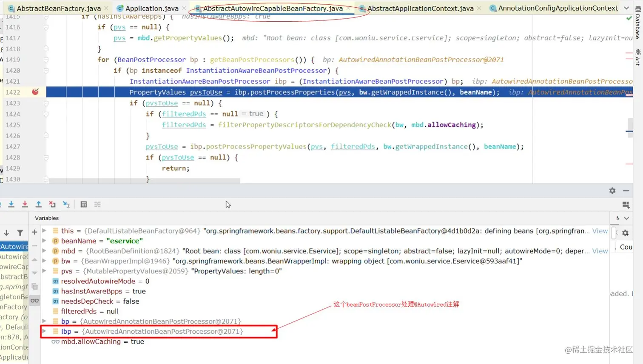Open the Ant tool window

tap(637, 57)
